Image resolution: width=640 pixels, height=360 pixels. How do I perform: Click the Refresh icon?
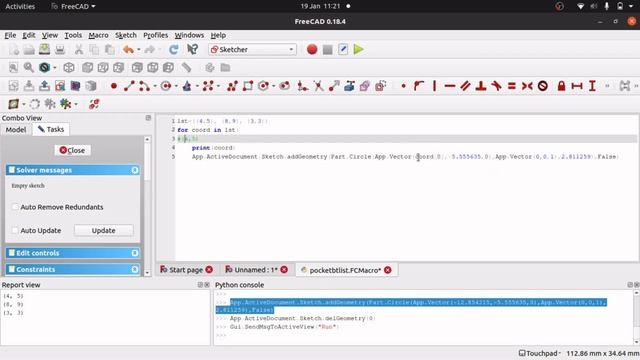[173, 49]
